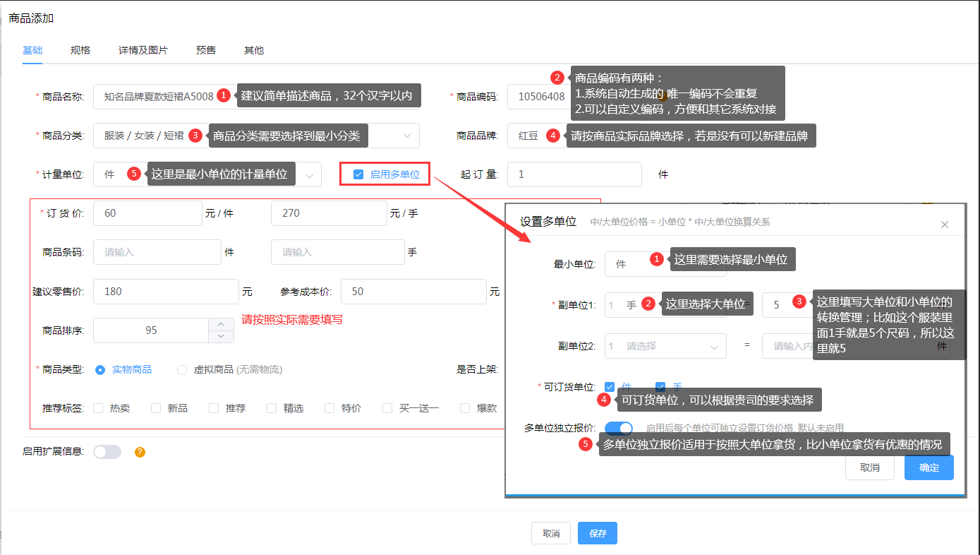Viewport: 980px width, 555px height.
Task: Open the 商品分类 dropdown arrow
Action: [x=407, y=136]
